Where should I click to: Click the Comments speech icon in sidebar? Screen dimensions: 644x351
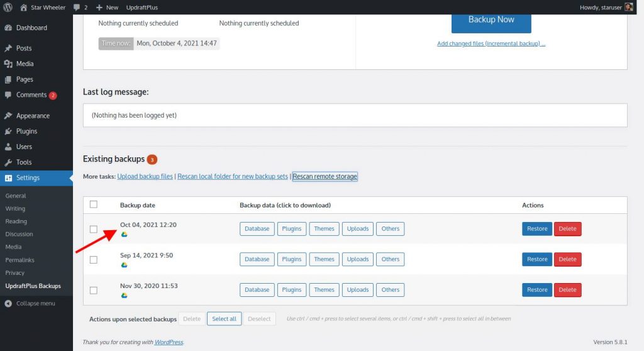coord(8,95)
